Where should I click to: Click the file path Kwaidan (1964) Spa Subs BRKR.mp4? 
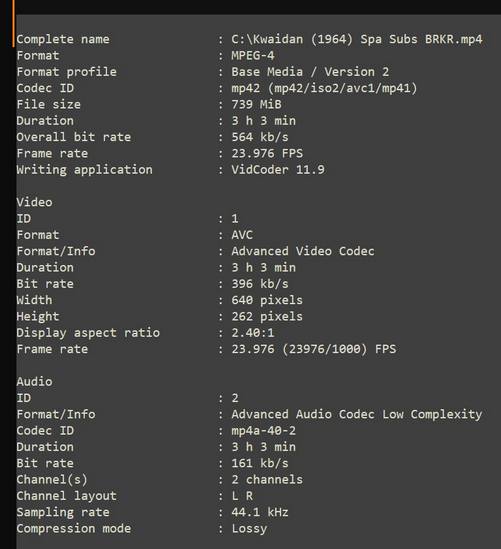coord(357,39)
